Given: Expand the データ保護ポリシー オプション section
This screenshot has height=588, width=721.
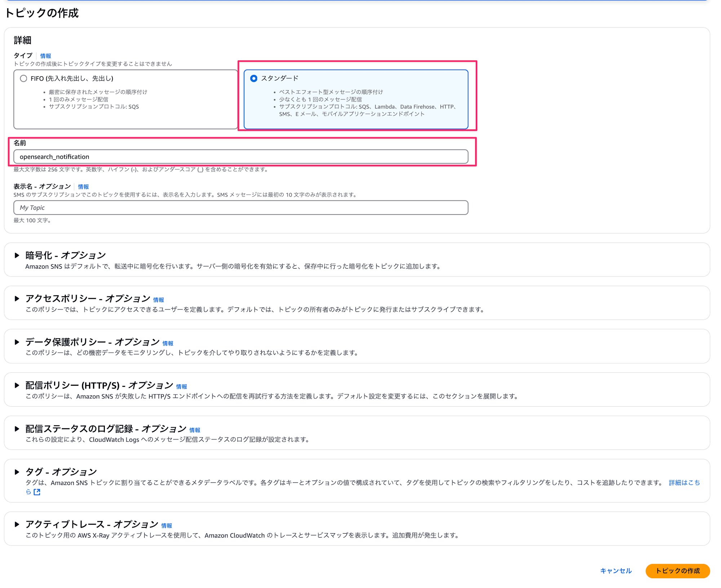Looking at the screenshot, I should point(17,342).
